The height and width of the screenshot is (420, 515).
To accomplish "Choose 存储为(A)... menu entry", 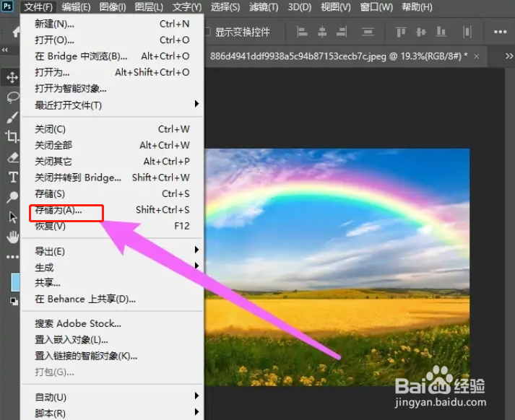I will pos(113,210).
